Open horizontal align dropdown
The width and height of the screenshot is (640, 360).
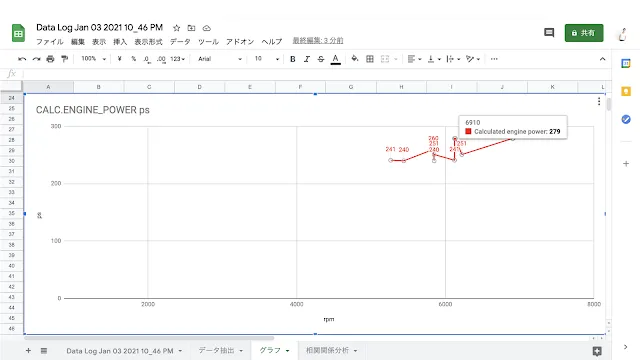click(414, 59)
